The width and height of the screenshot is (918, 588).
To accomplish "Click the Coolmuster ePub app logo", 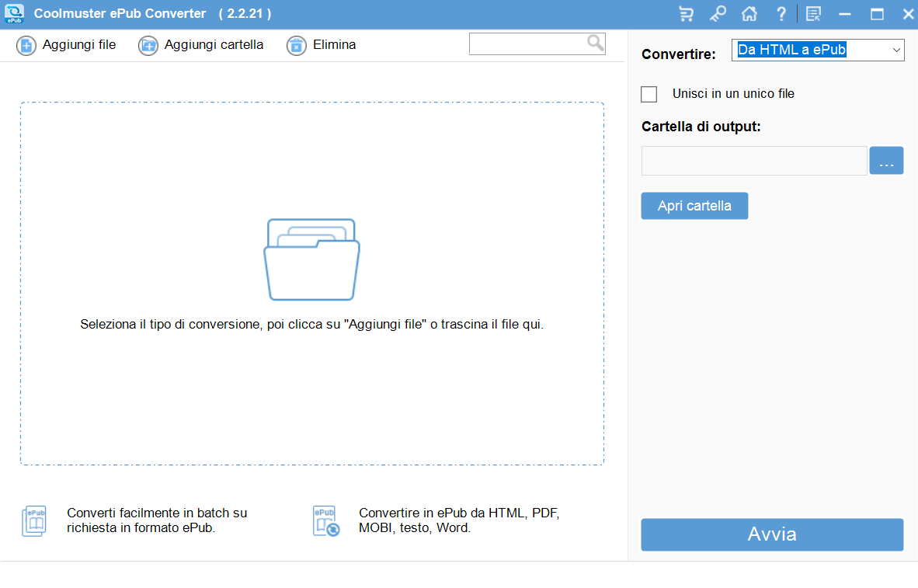I will [14, 13].
